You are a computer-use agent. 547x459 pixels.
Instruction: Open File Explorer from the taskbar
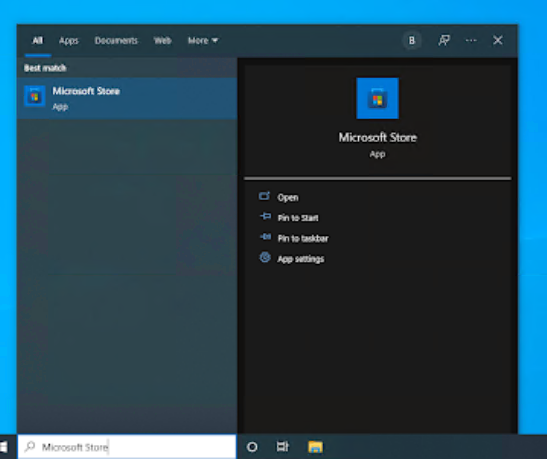click(315, 447)
